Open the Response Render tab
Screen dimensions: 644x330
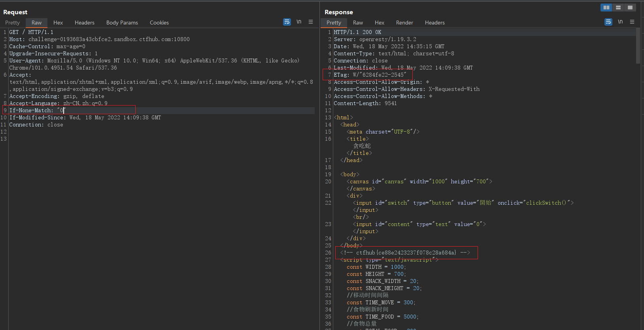point(404,23)
